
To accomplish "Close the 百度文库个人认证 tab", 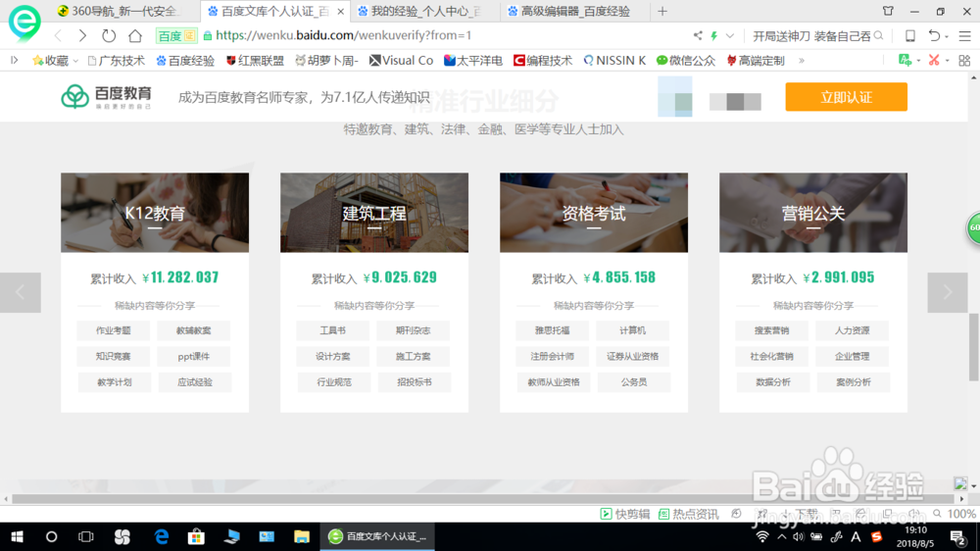I will [341, 11].
